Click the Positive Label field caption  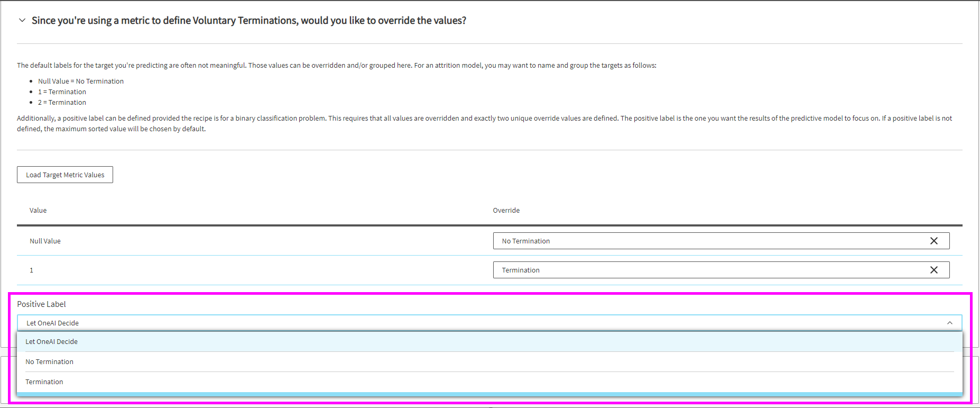(x=41, y=304)
